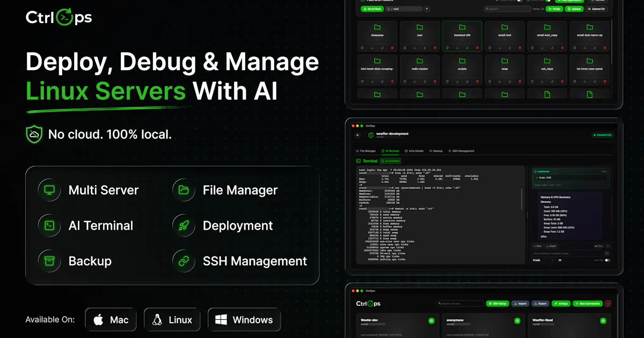Click the AI Terminal feature icon
Viewport: 644px width, 338px height.
click(x=49, y=225)
